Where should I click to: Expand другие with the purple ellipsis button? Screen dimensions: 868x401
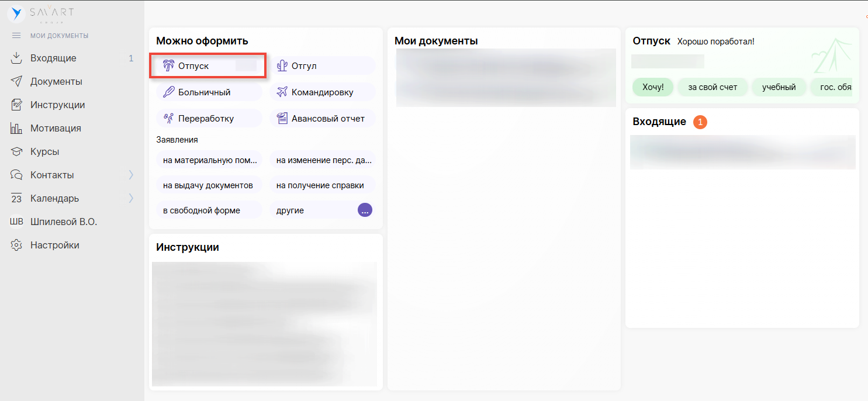(365, 210)
